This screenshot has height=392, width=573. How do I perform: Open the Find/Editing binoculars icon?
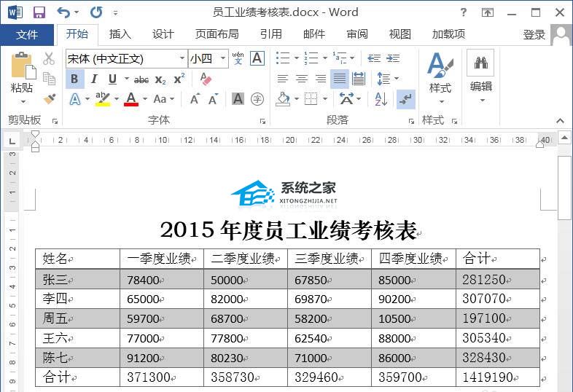pyautogui.click(x=480, y=63)
